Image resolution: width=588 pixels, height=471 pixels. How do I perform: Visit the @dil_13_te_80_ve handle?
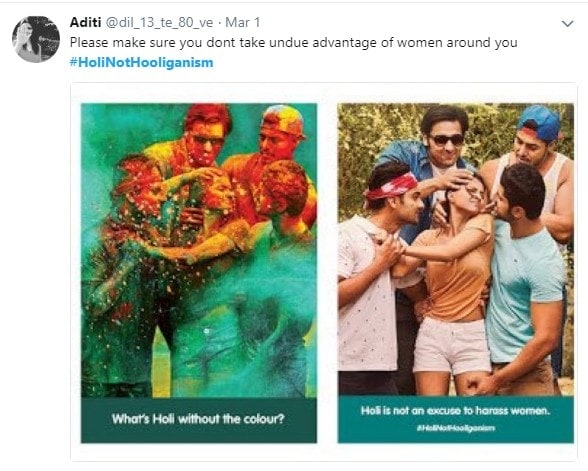pos(159,23)
